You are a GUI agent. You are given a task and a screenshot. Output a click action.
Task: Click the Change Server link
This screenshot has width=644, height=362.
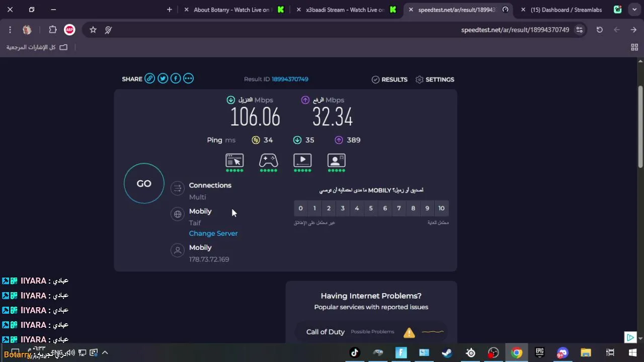point(213,233)
